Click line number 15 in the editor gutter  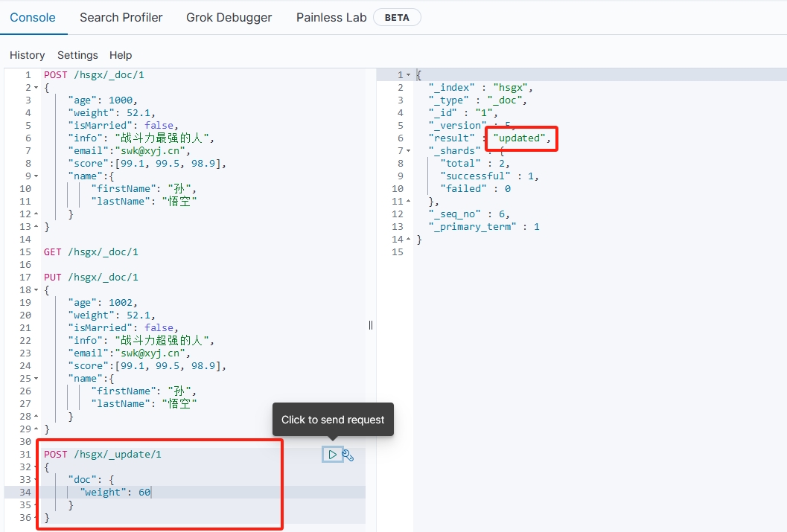25,251
